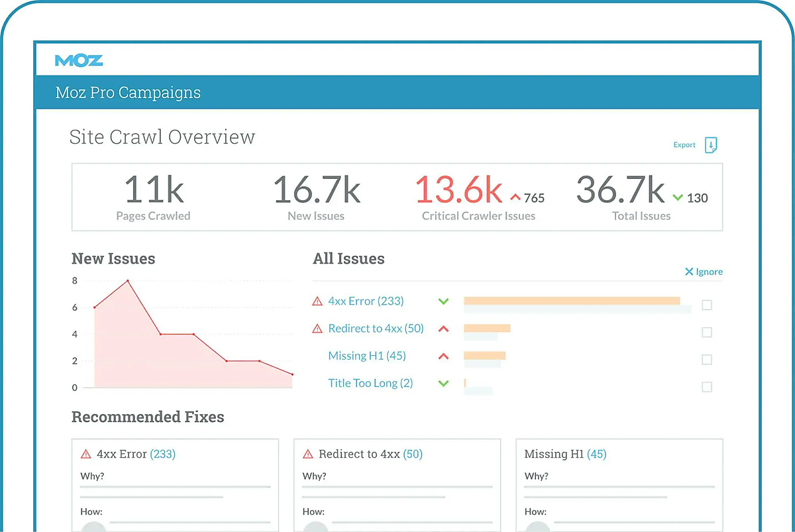Screen dimensions: 795x532
Task: Tick the Redirect to 4xx checkbox
Action: (x=707, y=333)
